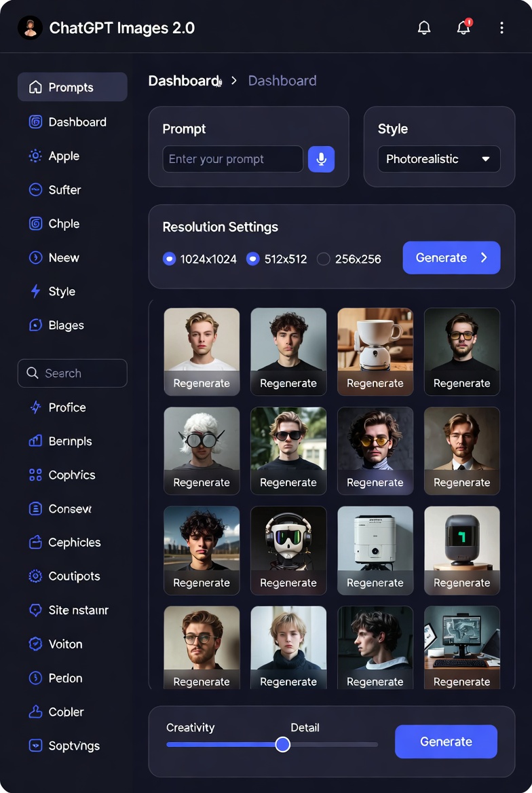Click the gear icon beside Coutipots

pos(35,576)
